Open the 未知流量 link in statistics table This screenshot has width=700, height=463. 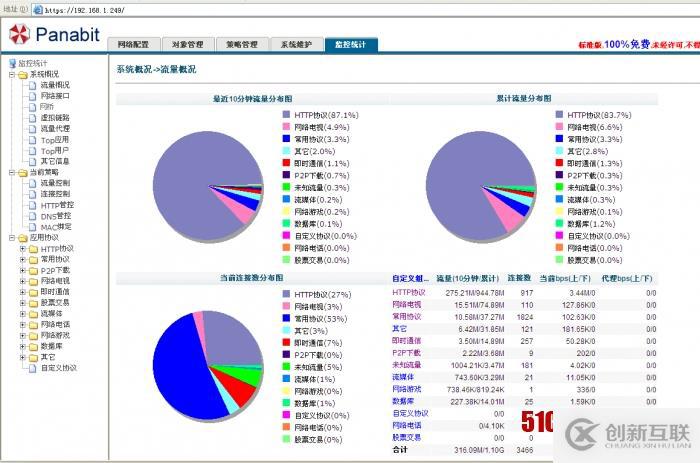pos(406,365)
